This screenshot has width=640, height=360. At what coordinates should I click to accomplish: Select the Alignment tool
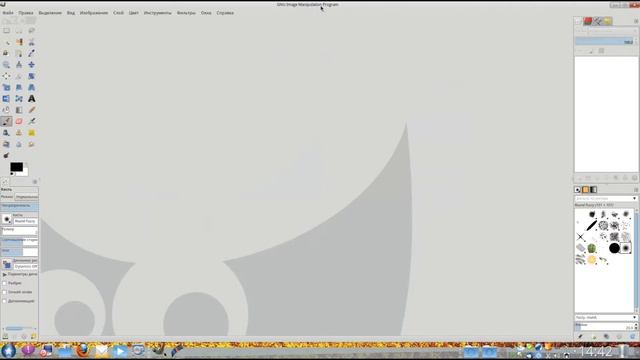[x=7, y=76]
